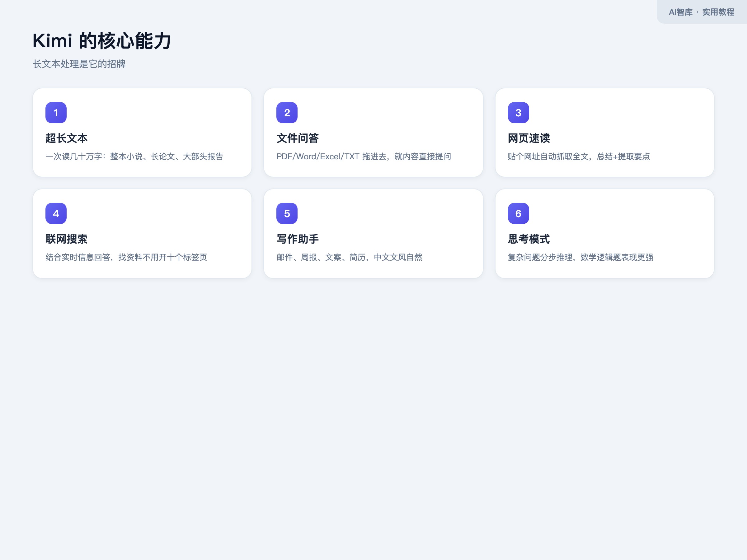Select the 文件问答 card title
The image size is (747, 560).
click(x=298, y=138)
